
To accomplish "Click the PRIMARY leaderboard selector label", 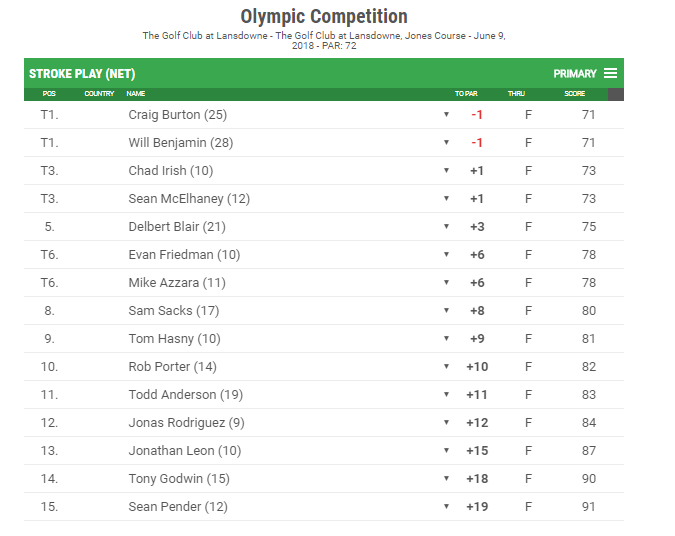I will tap(575, 74).
